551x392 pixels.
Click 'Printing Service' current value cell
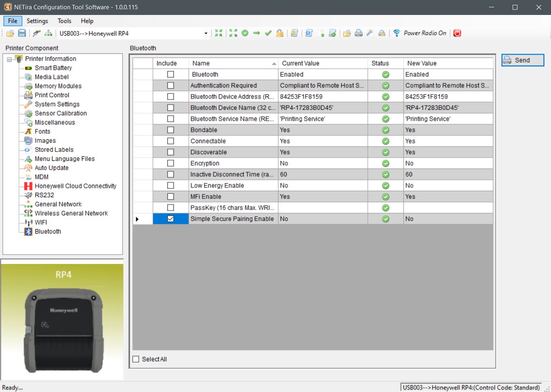(x=323, y=119)
